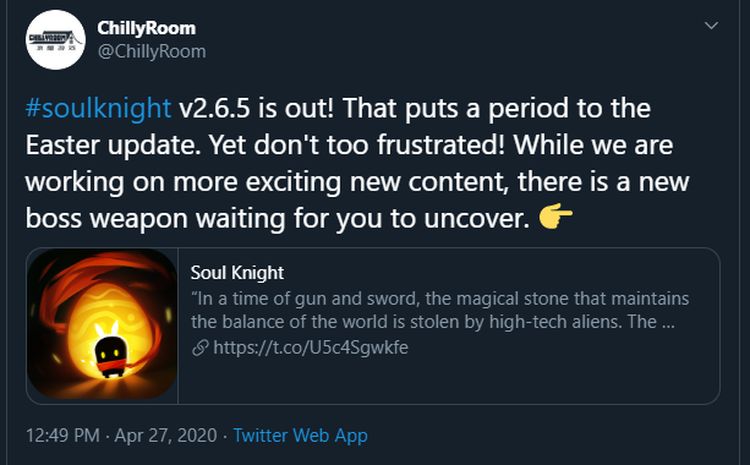Open the t.co/U5c4Sgwkfe link
Image resolution: width=750 pixels, height=465 pixels.
pyautogui.click(x=308, y=348)
